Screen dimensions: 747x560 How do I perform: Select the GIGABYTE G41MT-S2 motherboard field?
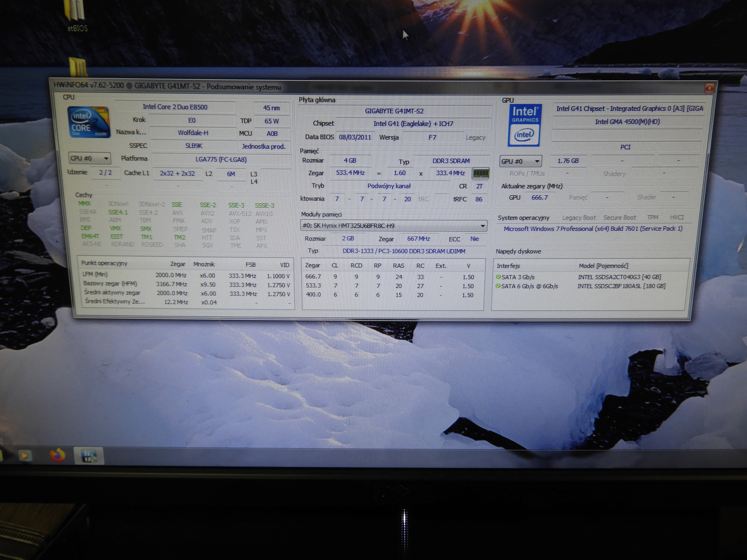395,111
